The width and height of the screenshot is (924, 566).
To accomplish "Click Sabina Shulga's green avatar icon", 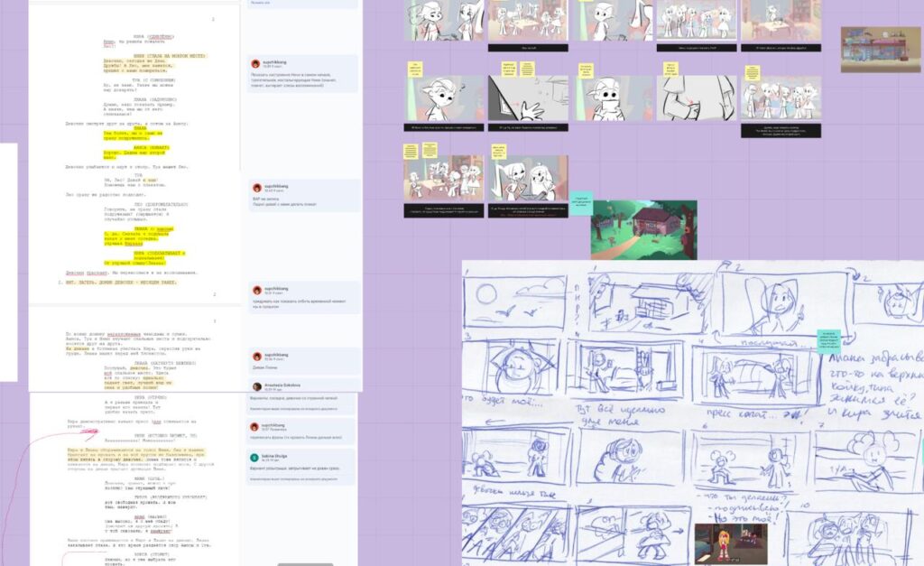I will coord(254,458).
